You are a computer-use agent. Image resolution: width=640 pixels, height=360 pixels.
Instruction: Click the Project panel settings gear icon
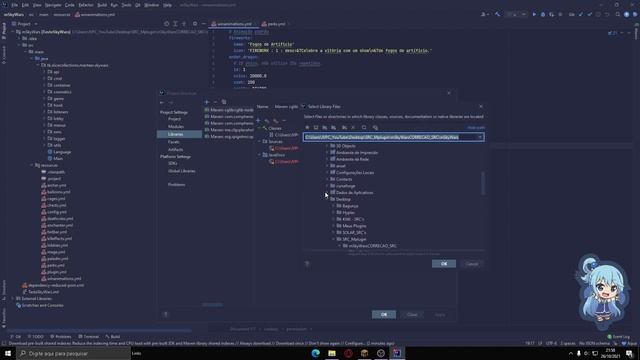click(195, 24)
